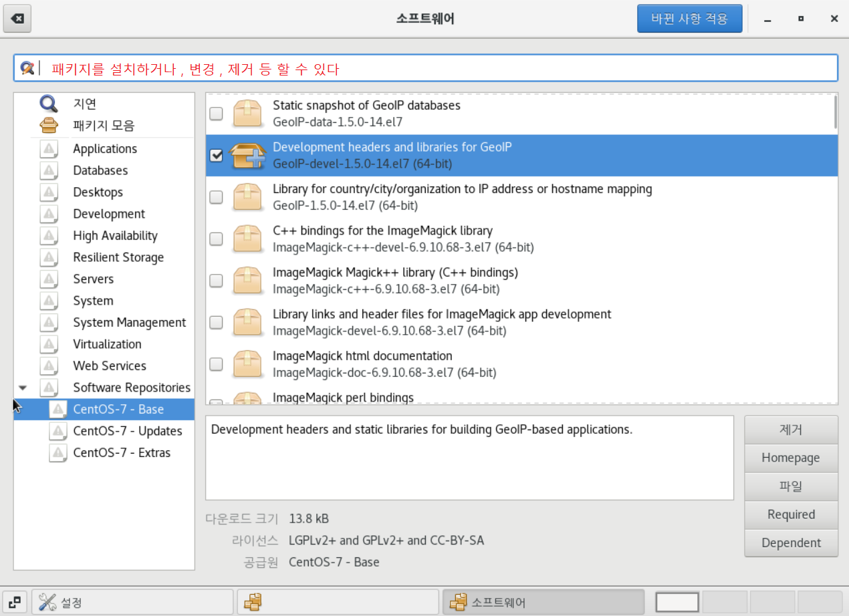This screenshot has width=849, height=616.
Task: Click the warning icon next to Web Services
Action: click(49, 365)
